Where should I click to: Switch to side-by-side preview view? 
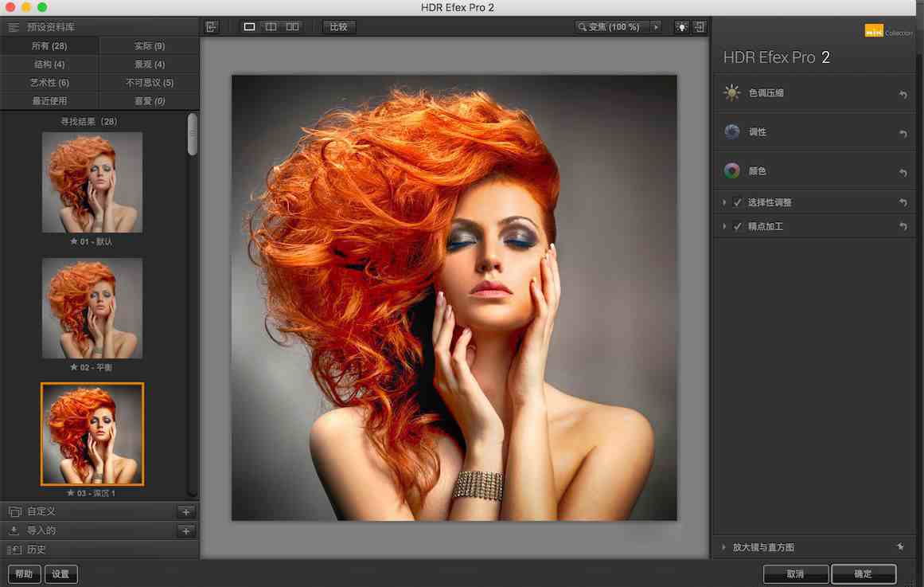pyautogui.click(x=292, y=26)
